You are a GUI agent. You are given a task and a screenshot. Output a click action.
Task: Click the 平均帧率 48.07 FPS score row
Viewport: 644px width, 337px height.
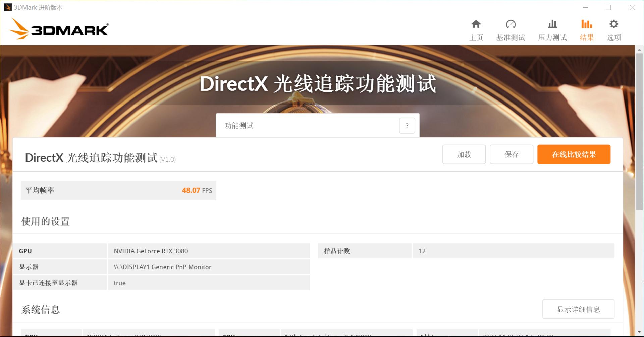tap(118, 190)
